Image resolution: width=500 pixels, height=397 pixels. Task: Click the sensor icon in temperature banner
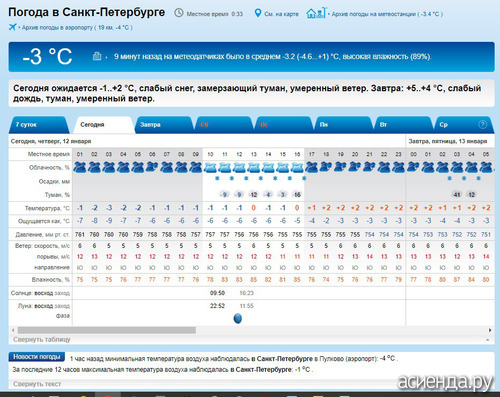point(97,56)
